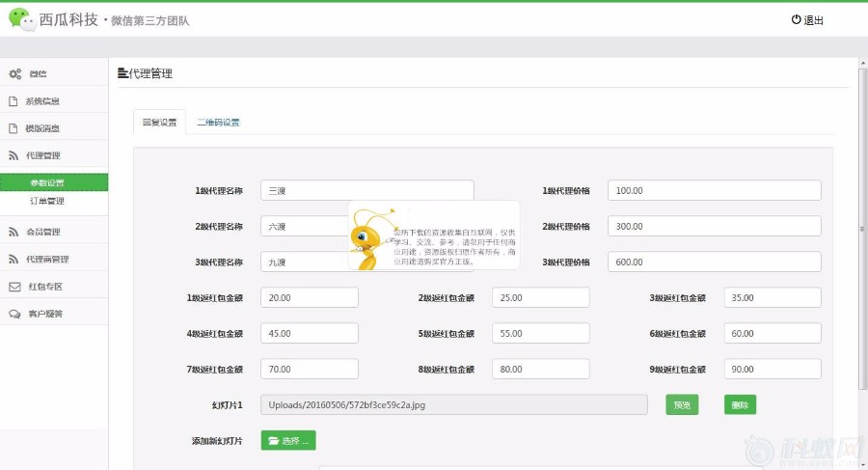This screenshot has height=470, width=868.
Task: Preview slide with the 预览 button
Action: tap(682, 404)
